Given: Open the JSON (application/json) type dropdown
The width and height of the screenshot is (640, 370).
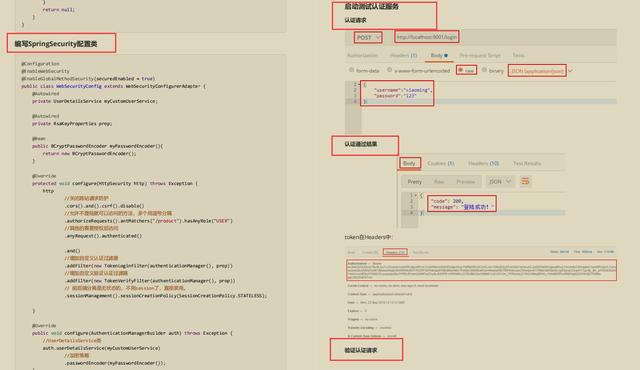Looking at the screenshot, I should coord(541,71).
